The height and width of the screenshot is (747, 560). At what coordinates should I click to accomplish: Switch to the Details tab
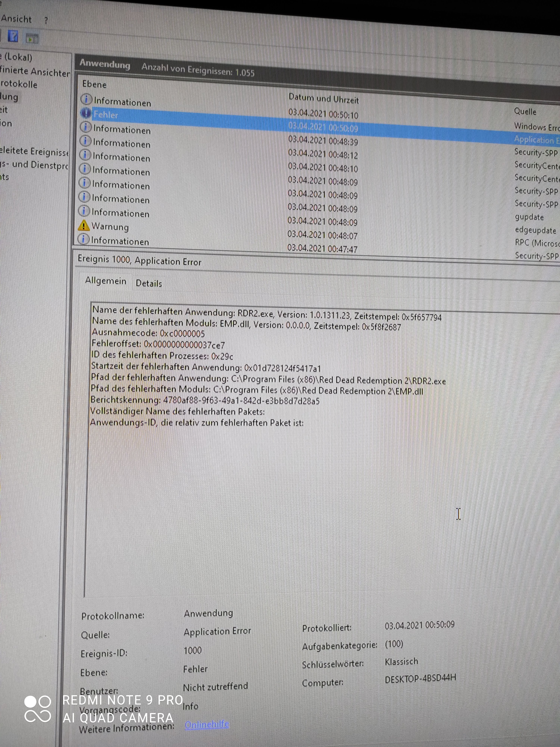point(149,283)
